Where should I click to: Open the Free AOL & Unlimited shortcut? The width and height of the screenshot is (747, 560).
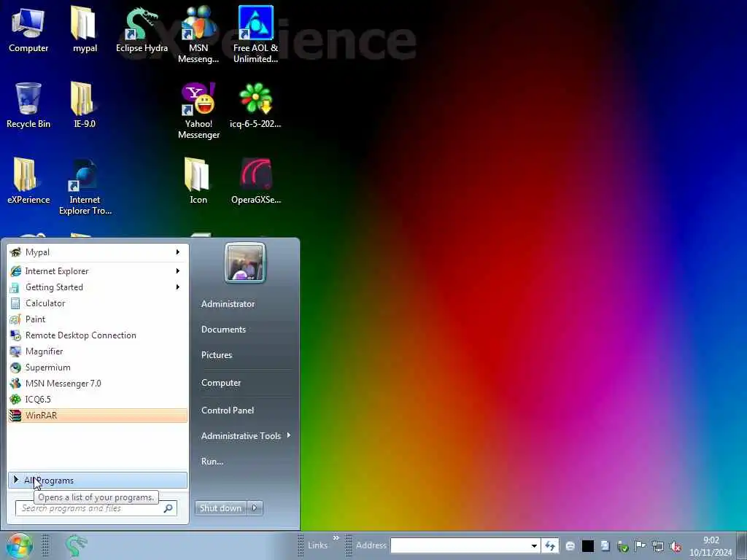pos(255,34)
